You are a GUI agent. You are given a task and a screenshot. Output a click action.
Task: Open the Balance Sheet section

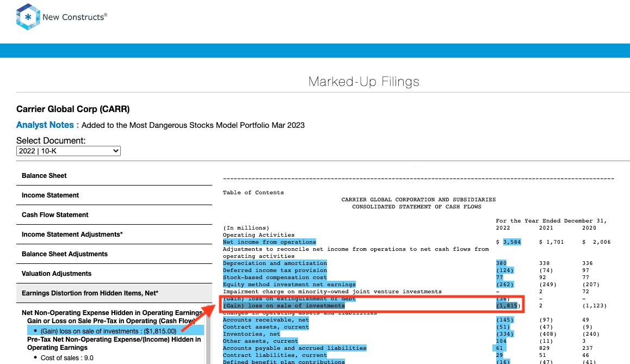(114, 176)
